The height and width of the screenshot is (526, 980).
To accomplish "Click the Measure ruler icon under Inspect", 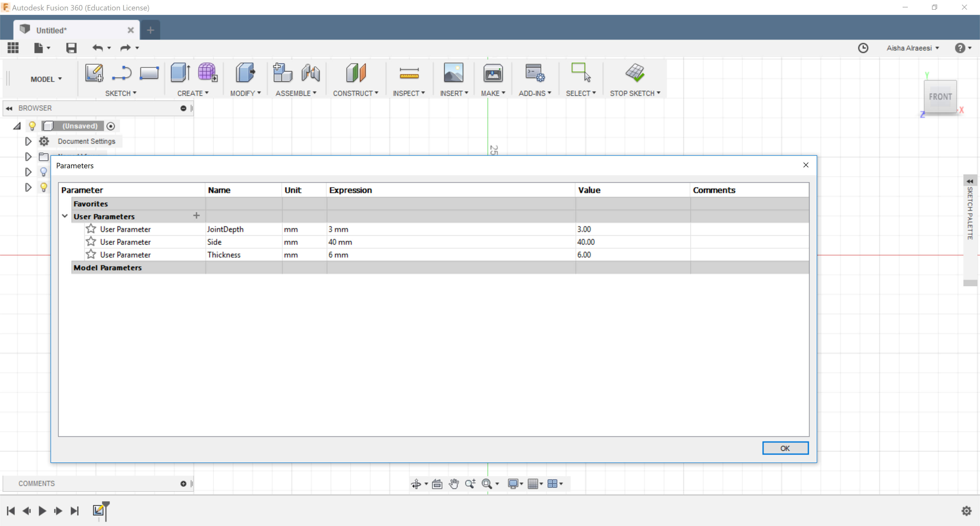I will pos(409,73).
